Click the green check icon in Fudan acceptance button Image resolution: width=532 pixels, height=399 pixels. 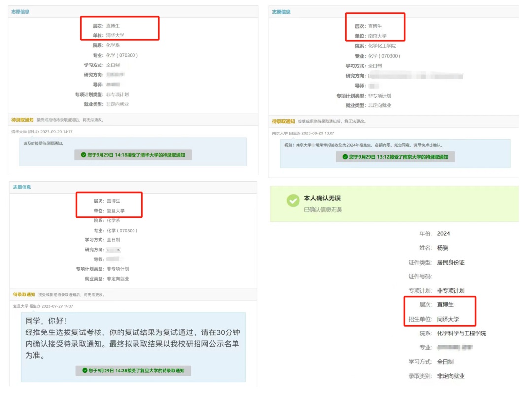click(85, 370)
